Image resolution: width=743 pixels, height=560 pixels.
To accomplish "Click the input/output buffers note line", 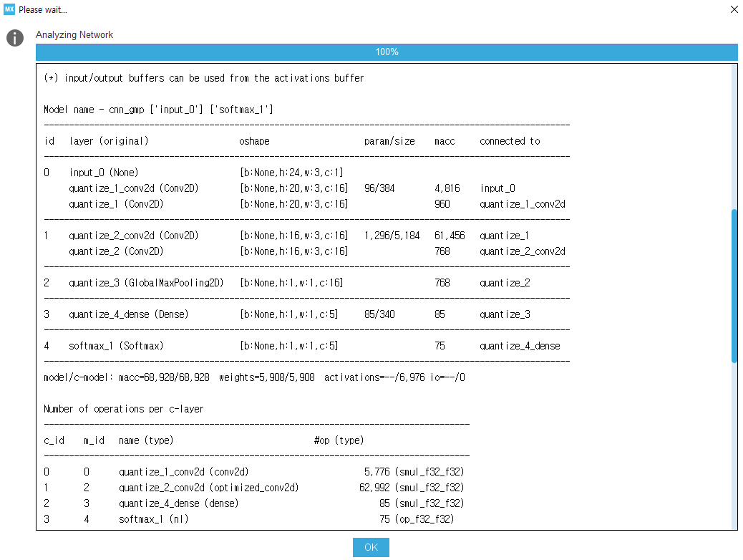I will pyautogui.click(x=204, y=78).
